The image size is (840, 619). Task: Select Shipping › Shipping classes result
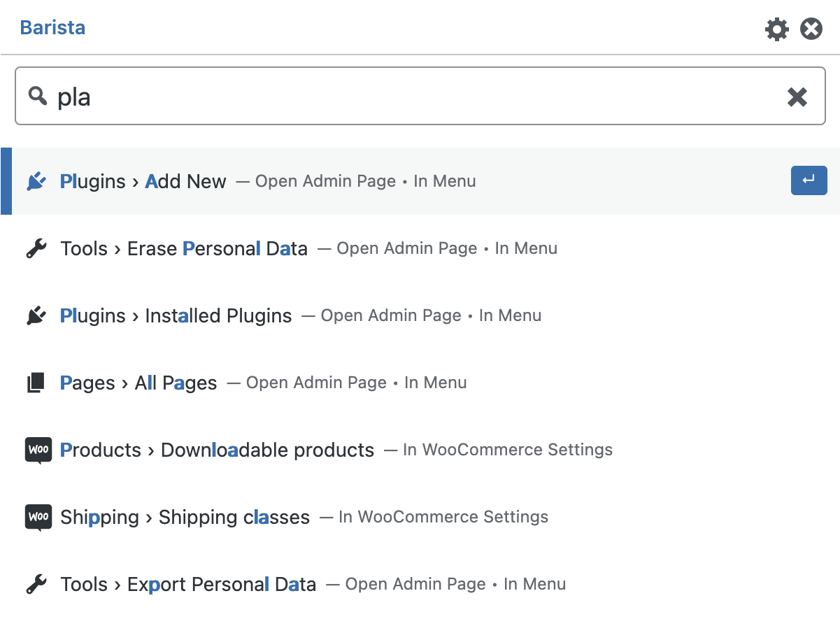click(x=185, y=517)
